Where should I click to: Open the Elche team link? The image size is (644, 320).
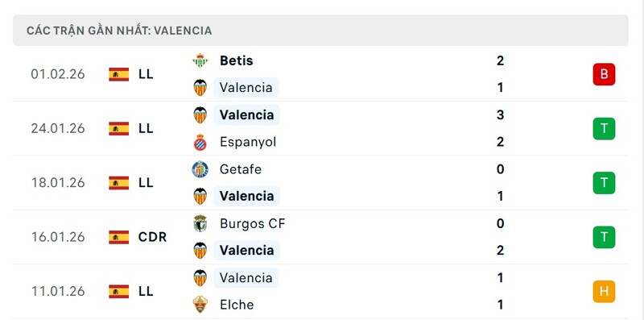click(237, 305)
